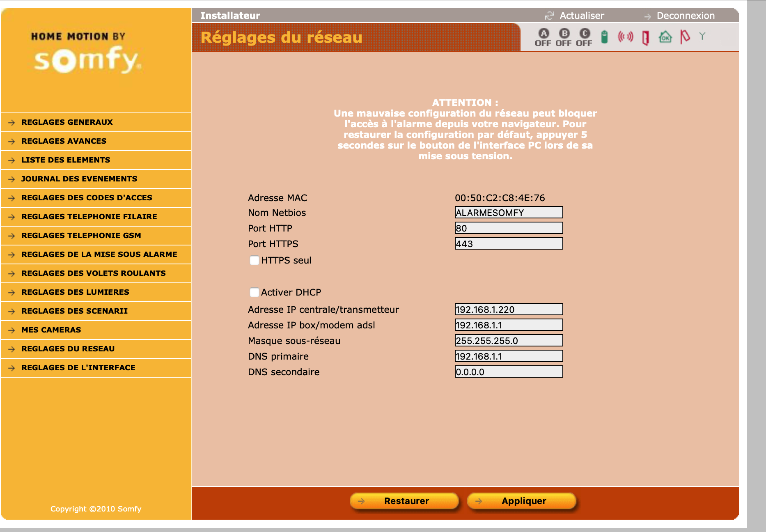The image size is (766, 532).
Task: Enable the HTTPS seul checkbox
Action: click(x=255, y=260)
